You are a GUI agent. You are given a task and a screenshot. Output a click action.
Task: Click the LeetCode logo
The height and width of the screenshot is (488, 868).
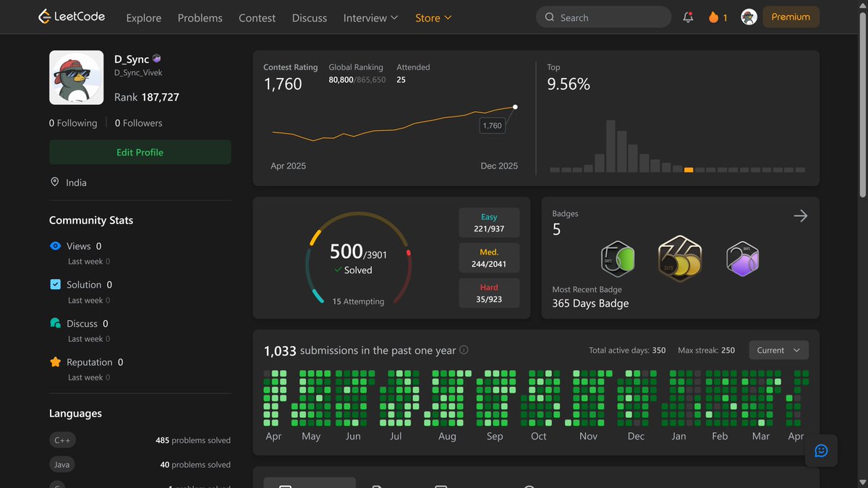(71, 16)
